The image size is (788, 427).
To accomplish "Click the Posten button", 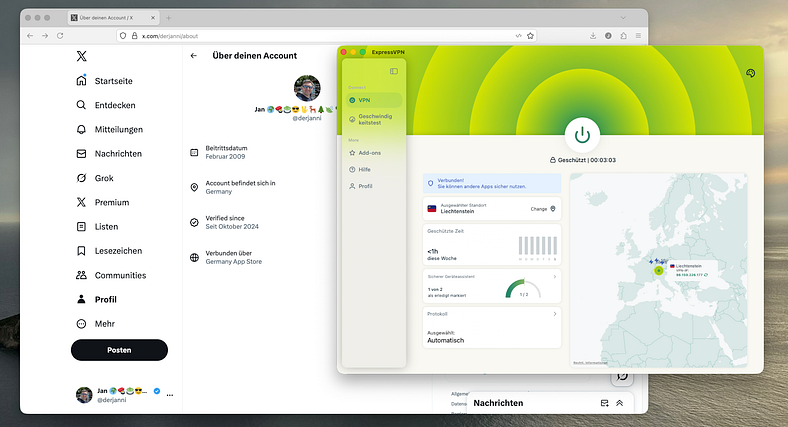I will (119, 350).
